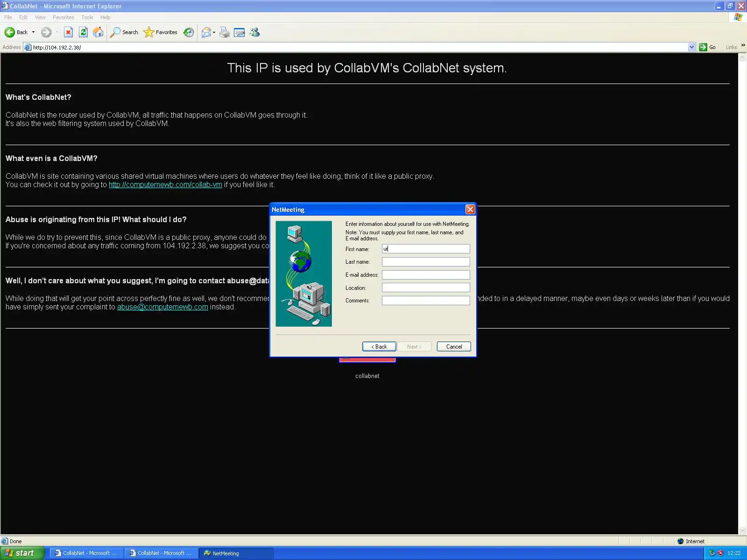Open the Messenger icon in the toolbar
747x560 pixels.
[254, 32]
